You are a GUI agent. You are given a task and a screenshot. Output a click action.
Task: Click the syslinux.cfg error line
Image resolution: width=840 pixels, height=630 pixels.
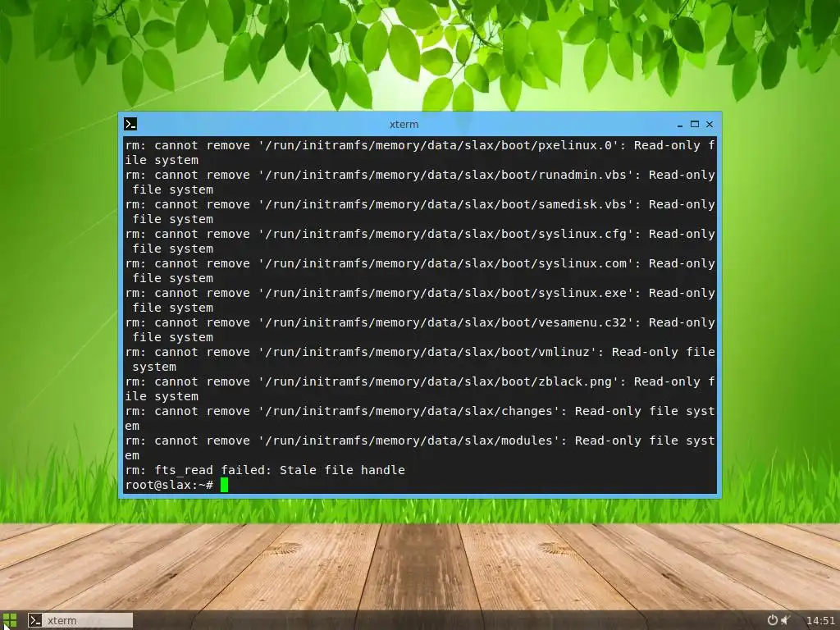pos(420,241)
